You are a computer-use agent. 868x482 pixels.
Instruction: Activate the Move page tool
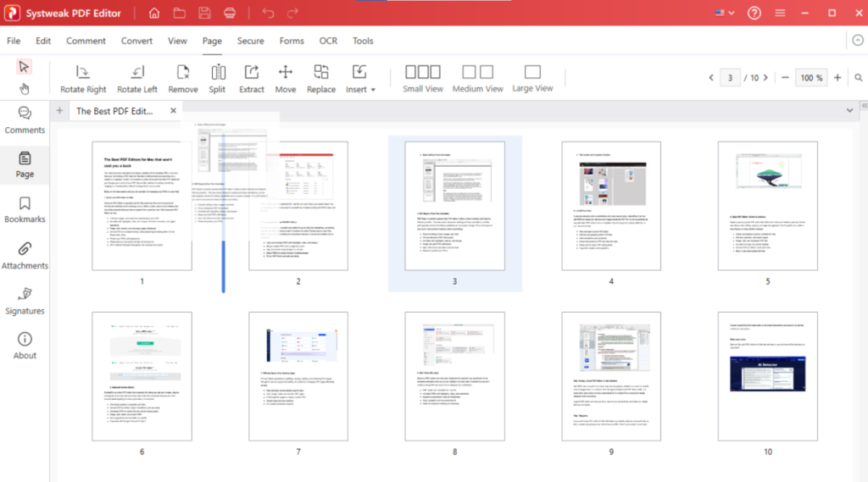pyautogui.click(x=285, y=79)
